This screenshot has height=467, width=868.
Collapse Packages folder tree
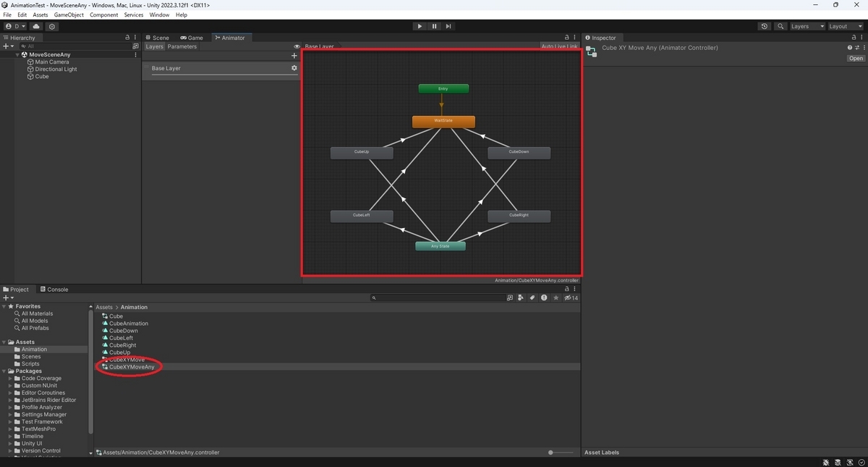tap(4, 371)
